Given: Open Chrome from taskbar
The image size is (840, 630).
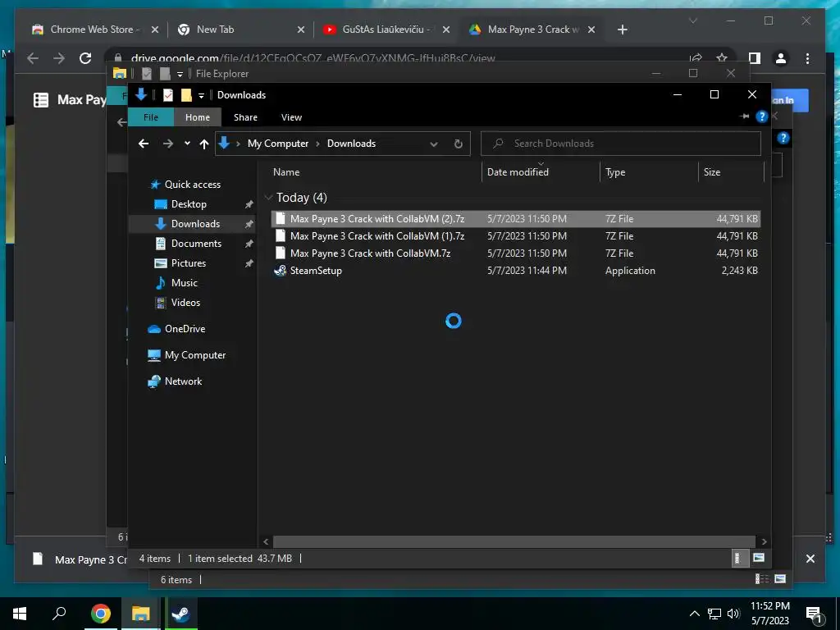Looking at the screenshot, I should (100, 614).
